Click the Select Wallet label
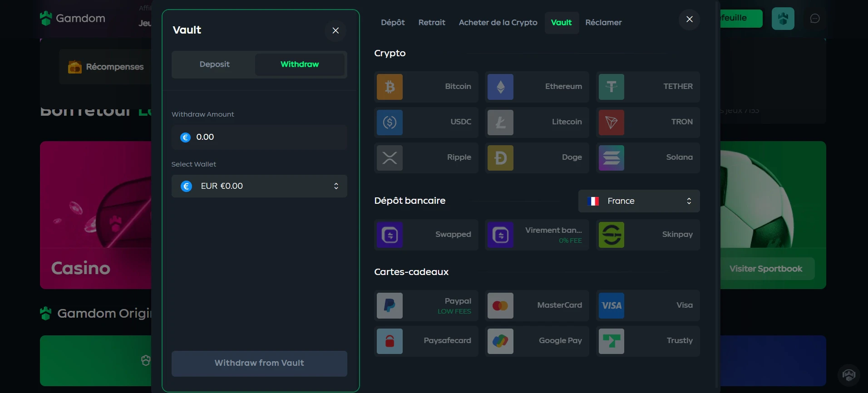The height and width of the screenshot is (393, 868). tap(194, 164)
